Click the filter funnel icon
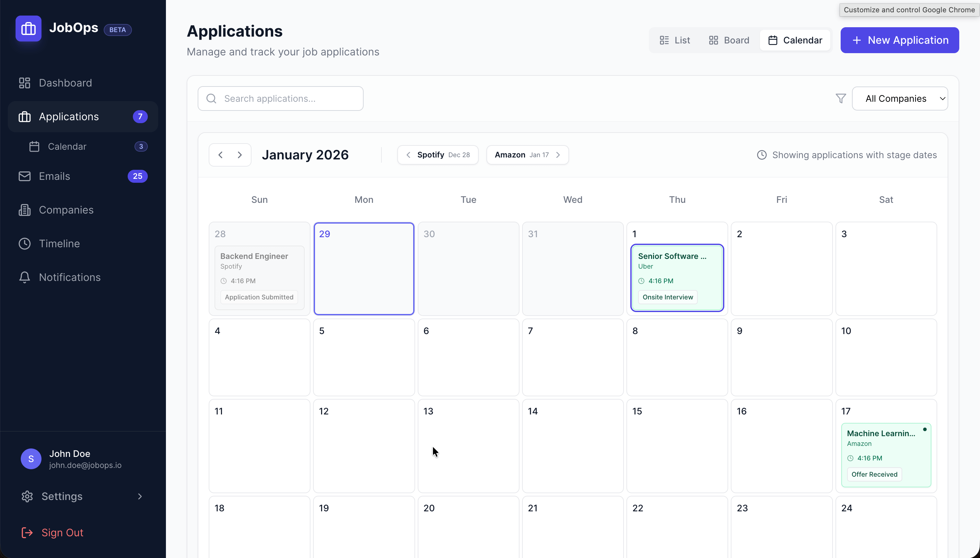This screenshot has height=558, width=980. pos(841,99)
